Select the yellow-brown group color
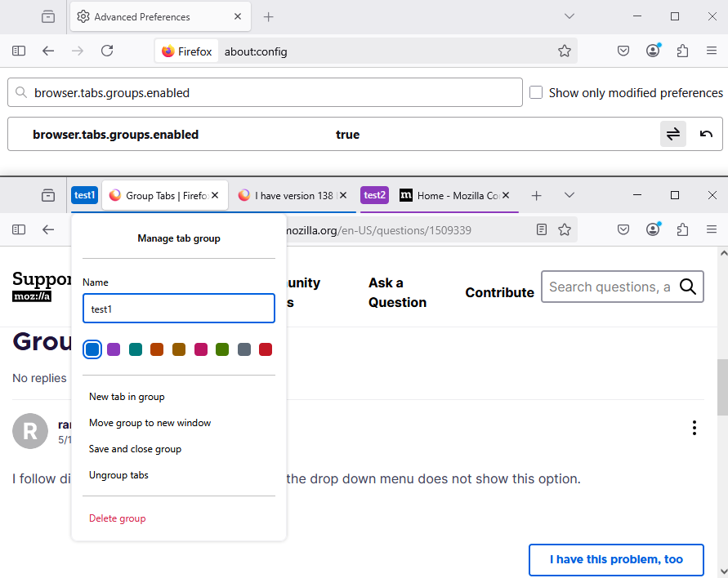 179,349
